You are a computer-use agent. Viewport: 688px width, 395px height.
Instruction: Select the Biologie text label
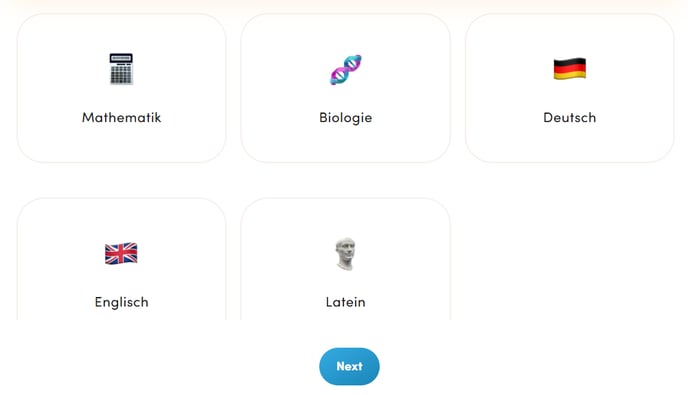click(346, 118)
